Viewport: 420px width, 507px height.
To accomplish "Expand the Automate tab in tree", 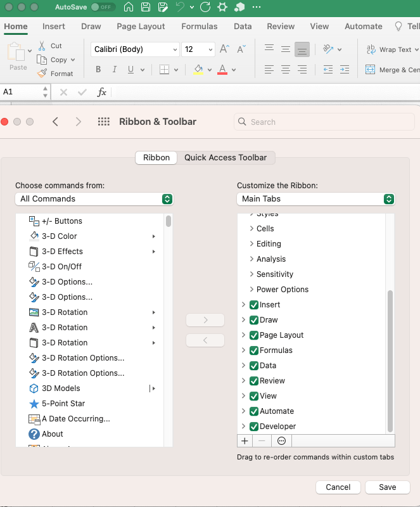I will (243, 411).
